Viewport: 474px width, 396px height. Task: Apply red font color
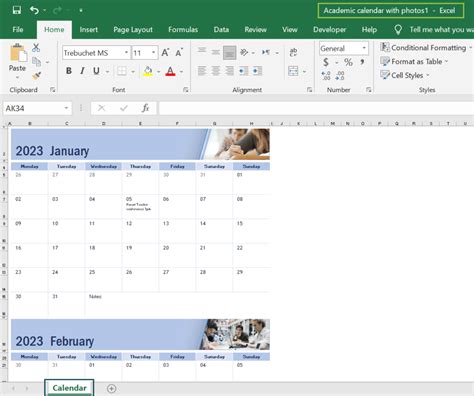point(170,71)
